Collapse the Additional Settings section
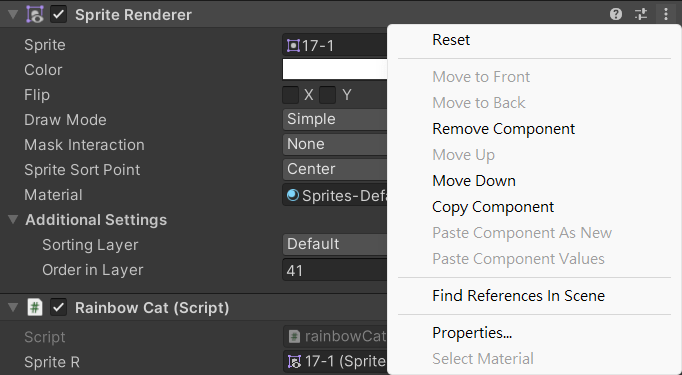 tap(13, 219)
